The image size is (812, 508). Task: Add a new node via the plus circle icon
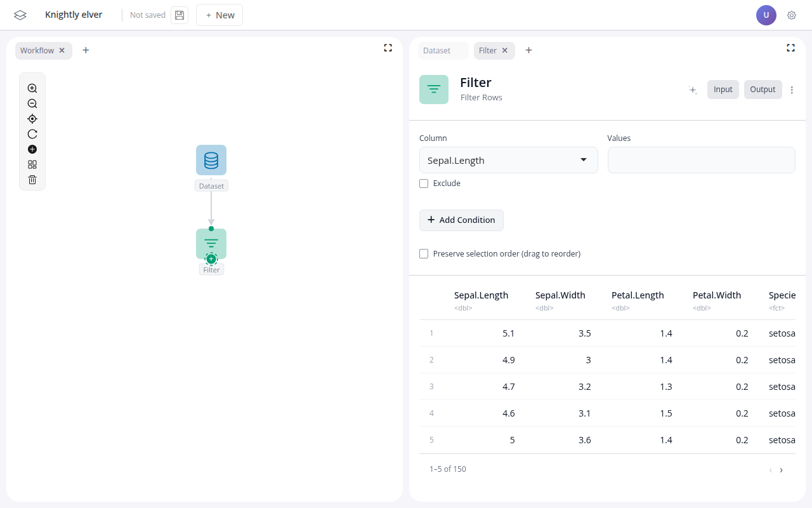click(x=32, y=149)
